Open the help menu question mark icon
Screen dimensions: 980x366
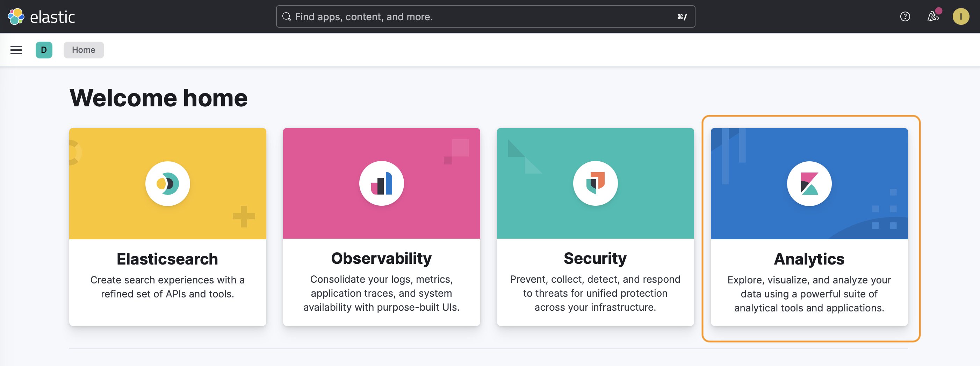click(905, 17)
